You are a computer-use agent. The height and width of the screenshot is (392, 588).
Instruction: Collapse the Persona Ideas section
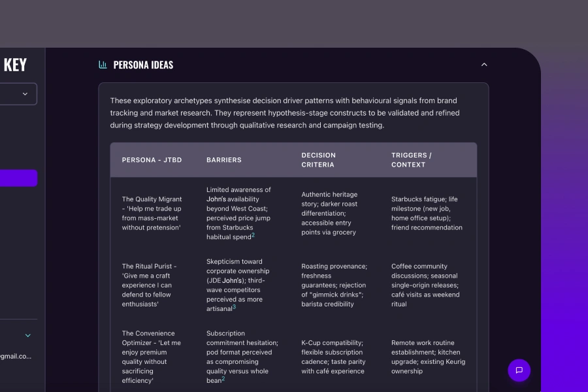tap(484, 65)
